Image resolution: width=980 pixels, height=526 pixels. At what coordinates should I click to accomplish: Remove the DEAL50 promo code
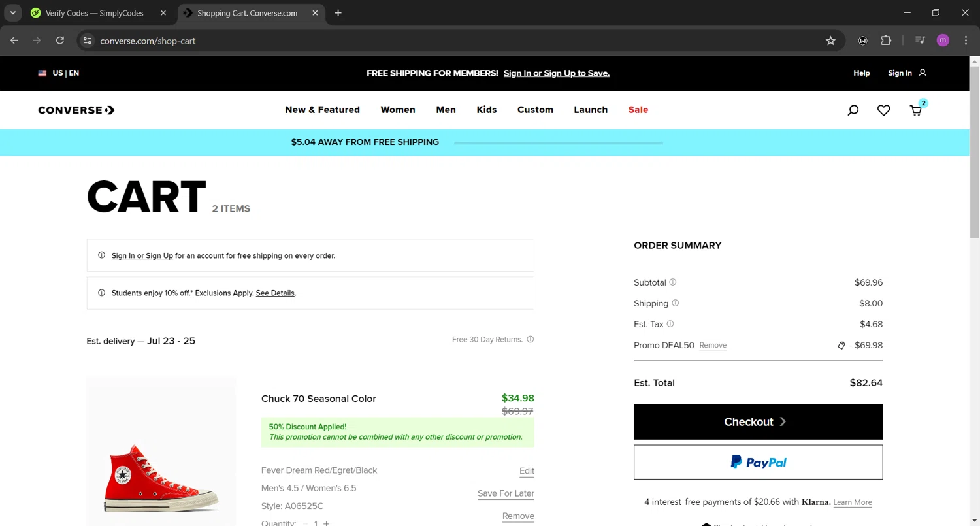tap(713, 345)
